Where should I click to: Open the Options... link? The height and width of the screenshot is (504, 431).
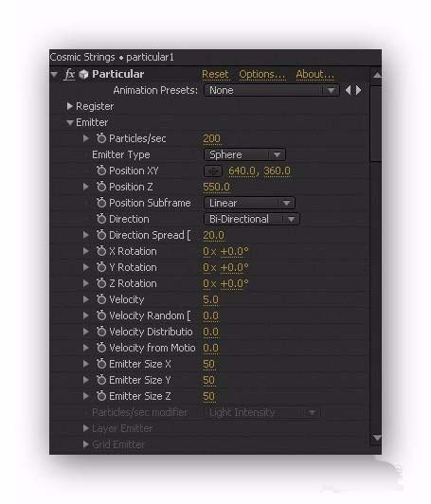pos(262,74)
